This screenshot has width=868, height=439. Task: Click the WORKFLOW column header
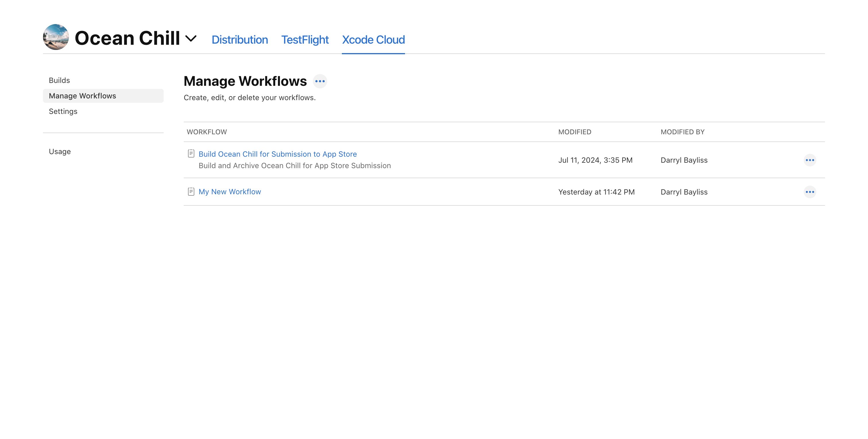click(x=207, y=132)
